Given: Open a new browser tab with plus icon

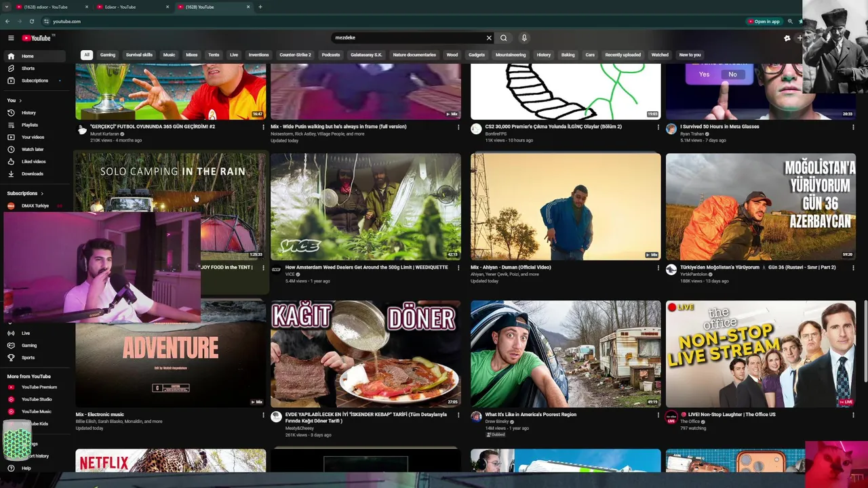Looking at the screenshot, I should point(260,7).
